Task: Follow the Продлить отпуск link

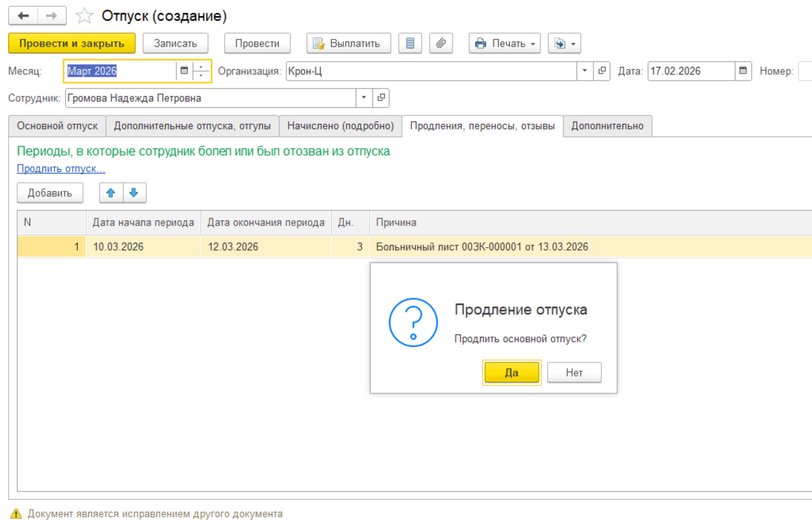Action: (x=61, y=169)
